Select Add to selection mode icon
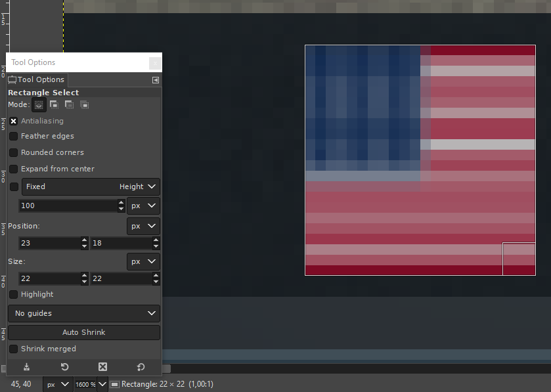The width and height of the screenshot is (551, 392). 54,104
